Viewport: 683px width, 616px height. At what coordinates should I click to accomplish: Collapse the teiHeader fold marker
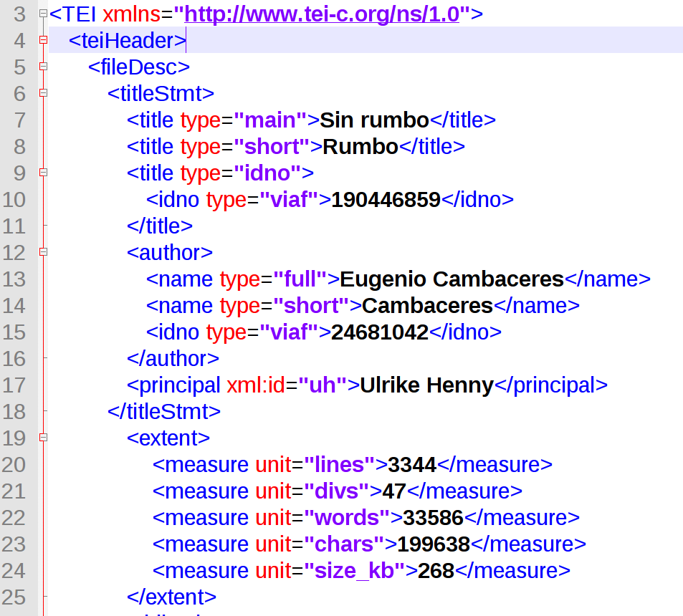point(44,40)
